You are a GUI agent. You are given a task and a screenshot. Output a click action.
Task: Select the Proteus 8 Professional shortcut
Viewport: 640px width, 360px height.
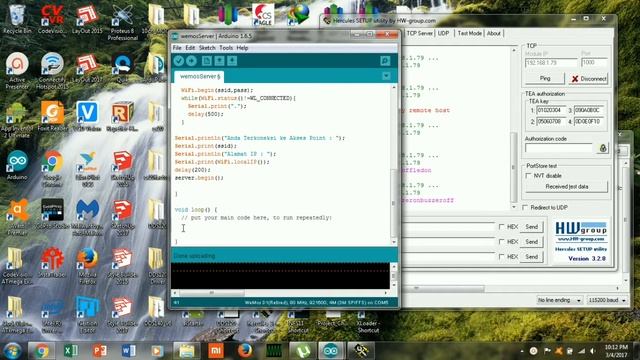(x=122, y=23)
